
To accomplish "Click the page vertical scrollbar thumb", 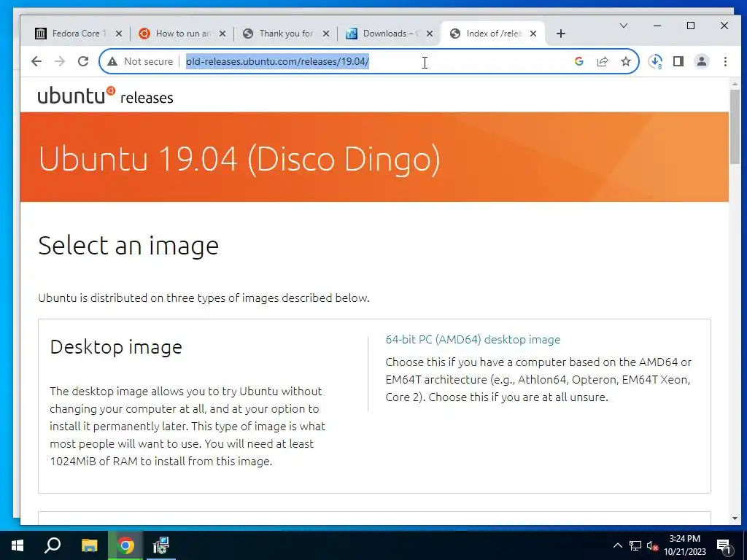I will pos(734,126).
